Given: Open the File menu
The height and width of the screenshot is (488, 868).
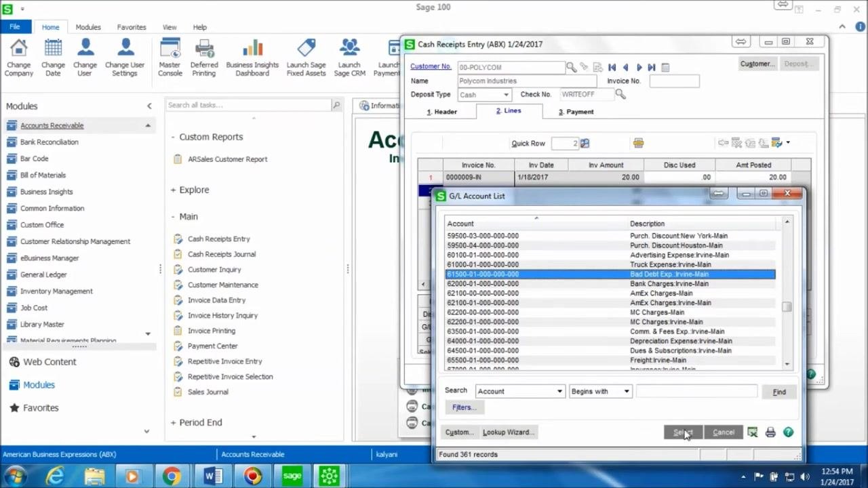Looking at the screenshot, I should tap(15, 27).
